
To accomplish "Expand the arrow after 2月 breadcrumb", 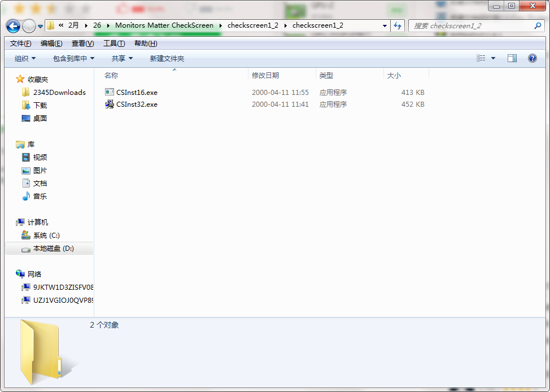I will 86,25.
